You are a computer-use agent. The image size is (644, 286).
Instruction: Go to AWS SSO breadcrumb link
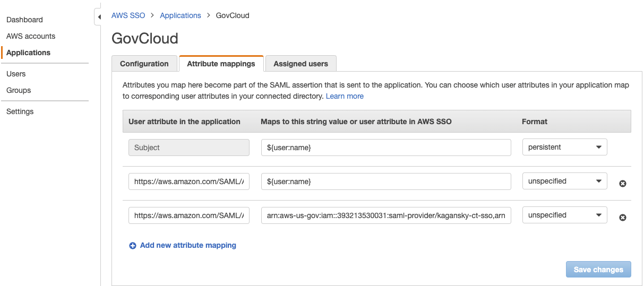[128, 15]
